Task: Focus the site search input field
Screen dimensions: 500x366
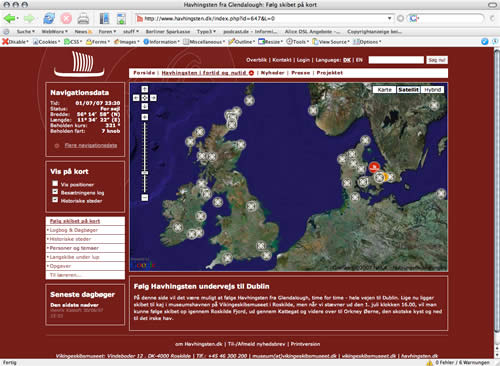Action: pos(396,60)
